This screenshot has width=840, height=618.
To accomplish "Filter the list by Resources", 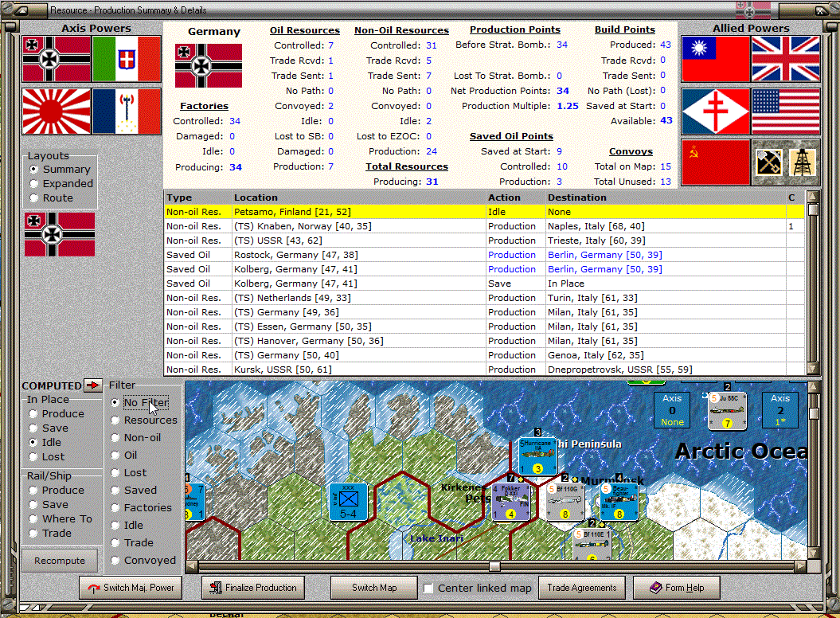I will tap(143, 420).
